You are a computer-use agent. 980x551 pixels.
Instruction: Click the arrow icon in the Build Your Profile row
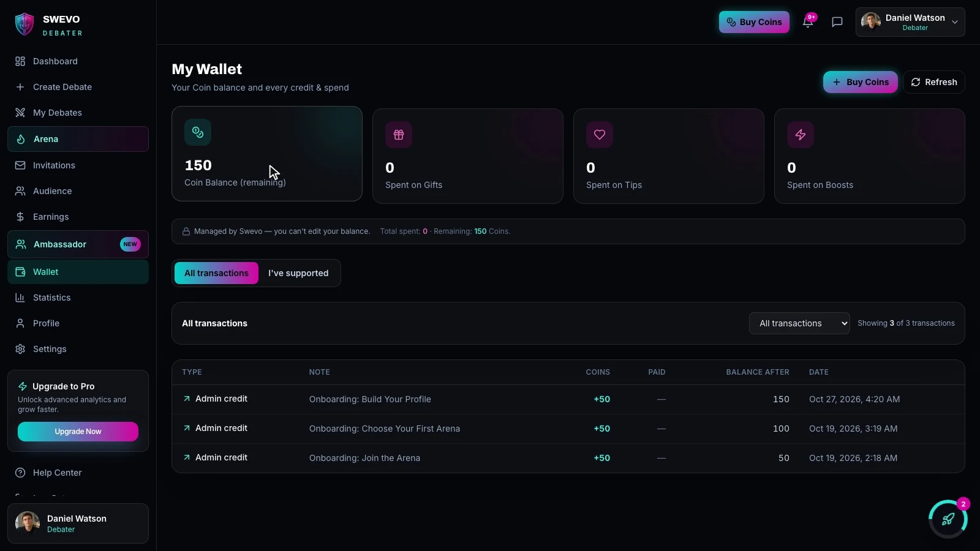point(187,399)
